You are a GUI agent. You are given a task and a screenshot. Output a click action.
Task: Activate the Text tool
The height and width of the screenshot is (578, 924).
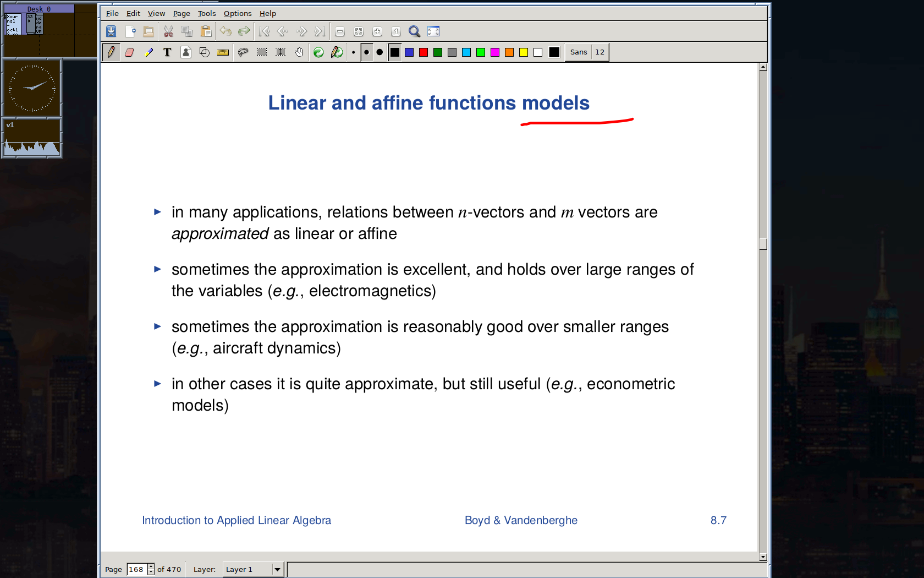click(167, 52)
